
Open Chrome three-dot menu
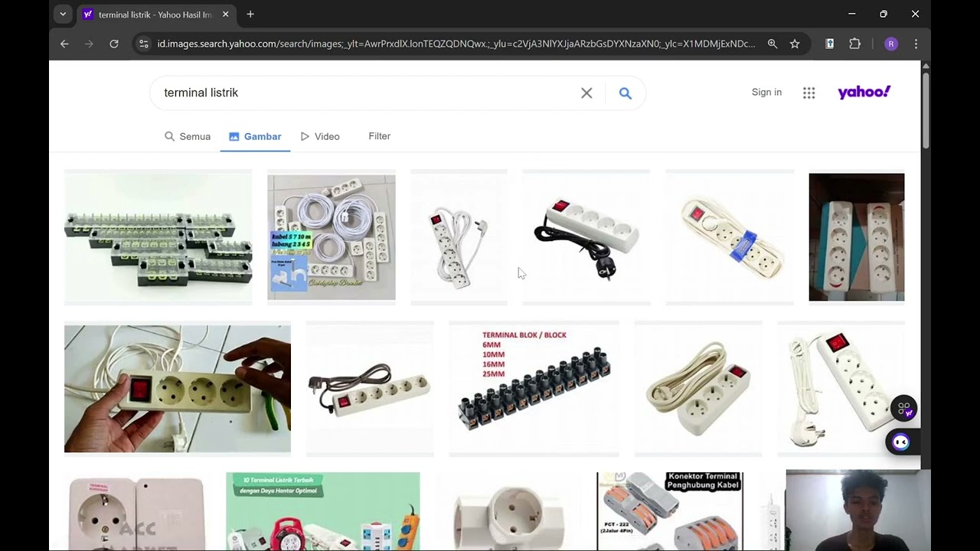pyautogui.click(x=916, y=44)
